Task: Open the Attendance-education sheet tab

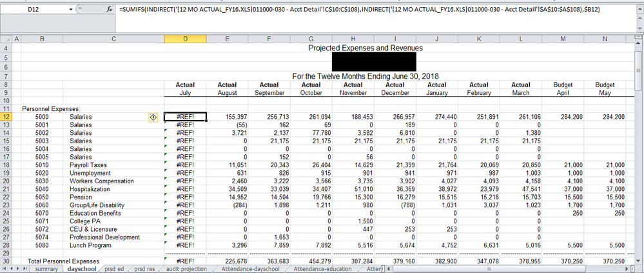Action: click(323, 269)
